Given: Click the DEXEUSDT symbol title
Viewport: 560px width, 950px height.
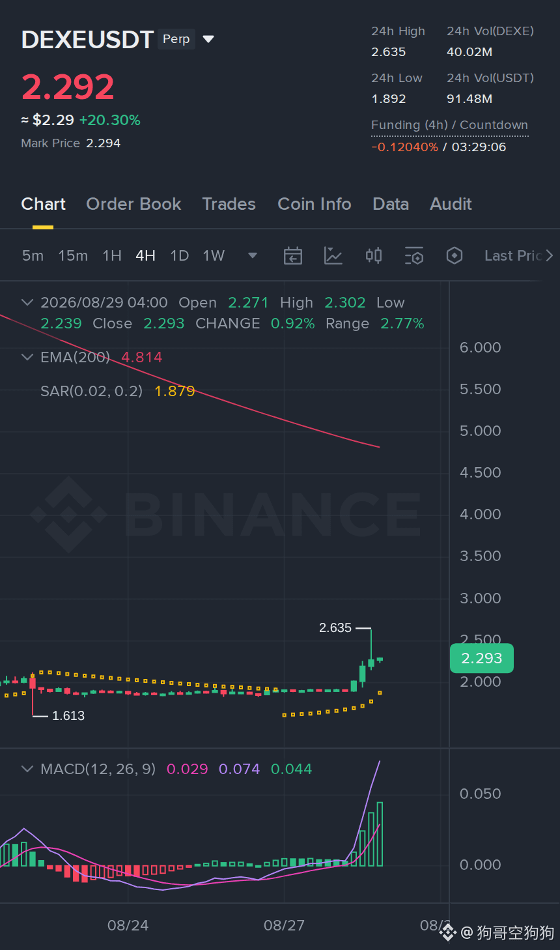Looking at the screenshot, I should click(x=87, y=40).
